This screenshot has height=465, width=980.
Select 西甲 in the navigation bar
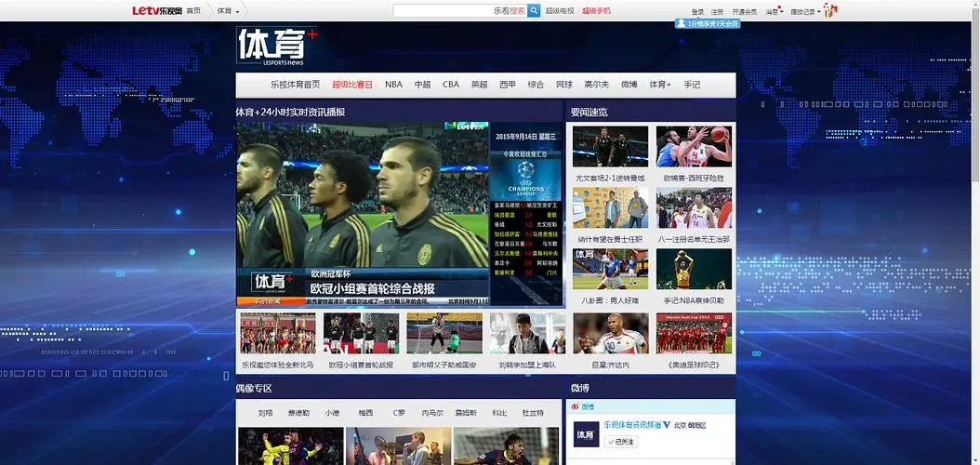(x=508, y=85)
